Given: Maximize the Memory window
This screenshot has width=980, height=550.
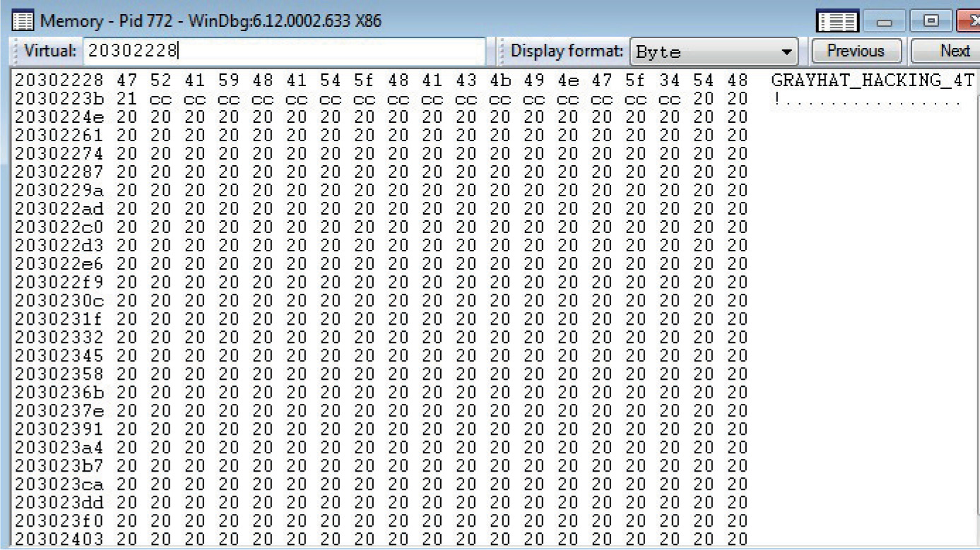Looking at the screenshot, I should 931,21.
